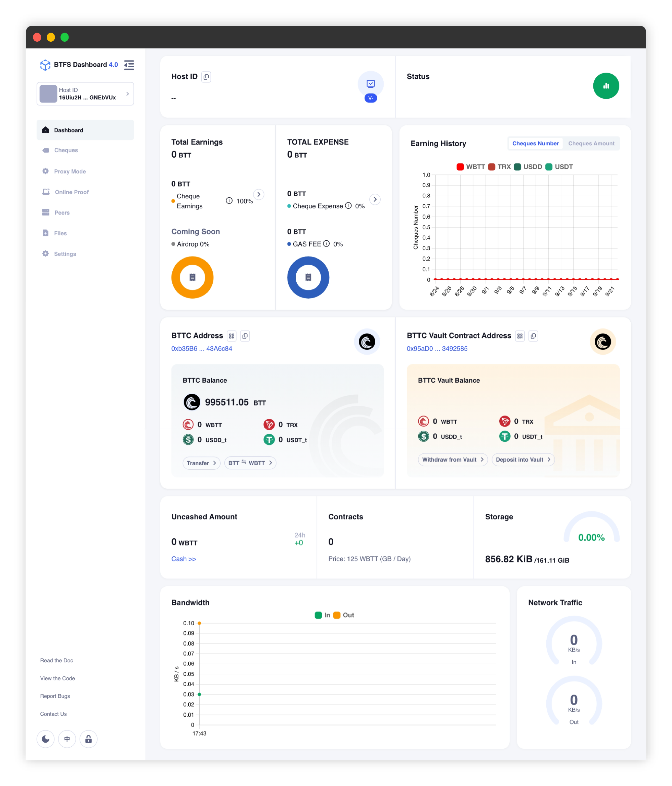Screen dimensions: 672x786
Task: Toggle dark mode moon icon
Action: point(45,739)
